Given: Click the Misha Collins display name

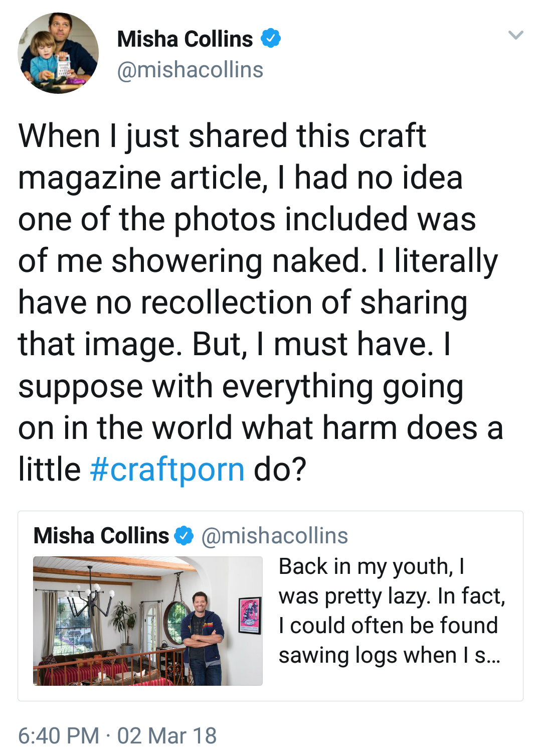Looking at the screenshot, I should tap(185, 39).
